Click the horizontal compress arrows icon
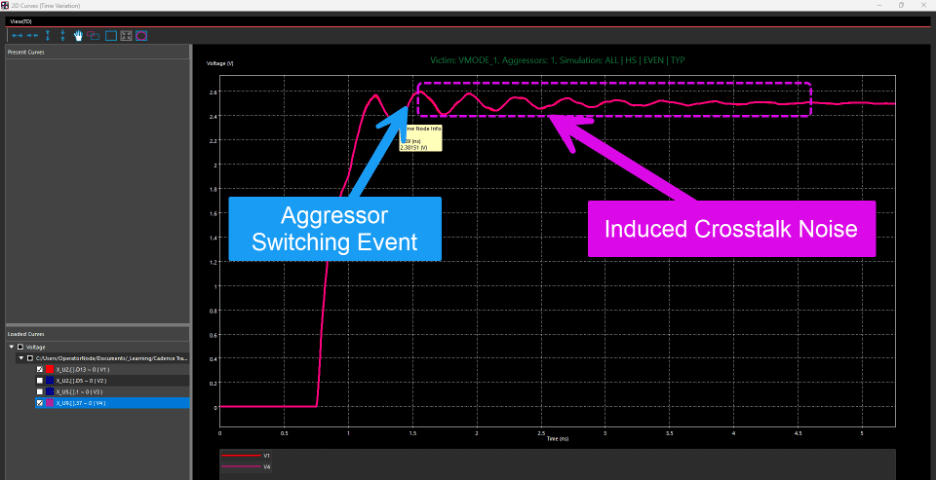Screen dimensions: 936x480 (32, 36)
